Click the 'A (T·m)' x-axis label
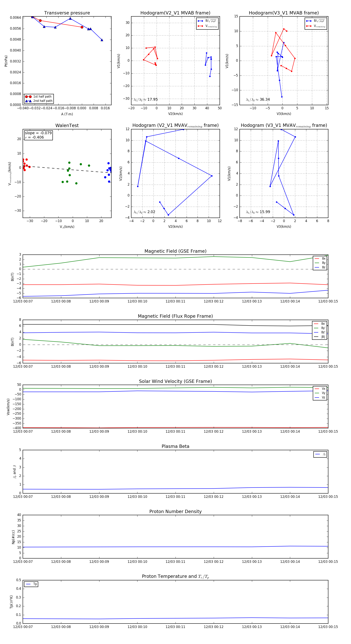The width and height of the screenshot is (351, 644). [67, 114]
